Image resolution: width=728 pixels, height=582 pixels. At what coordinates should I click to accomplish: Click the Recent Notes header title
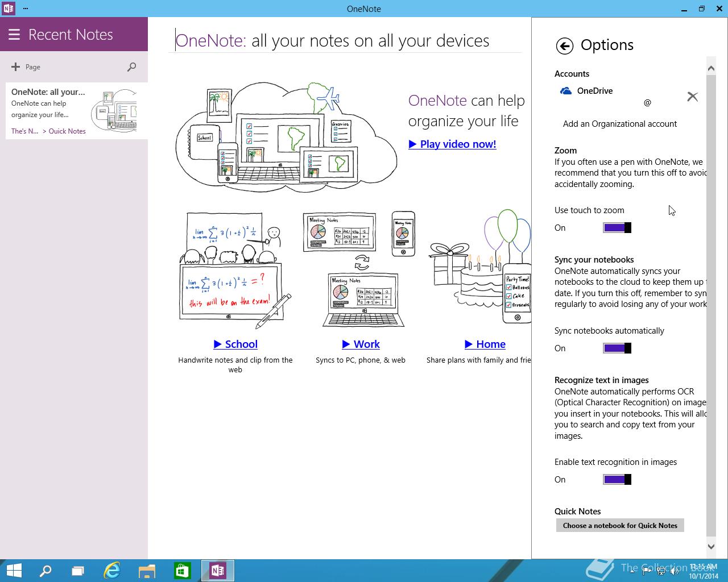(x=71, y=35)
